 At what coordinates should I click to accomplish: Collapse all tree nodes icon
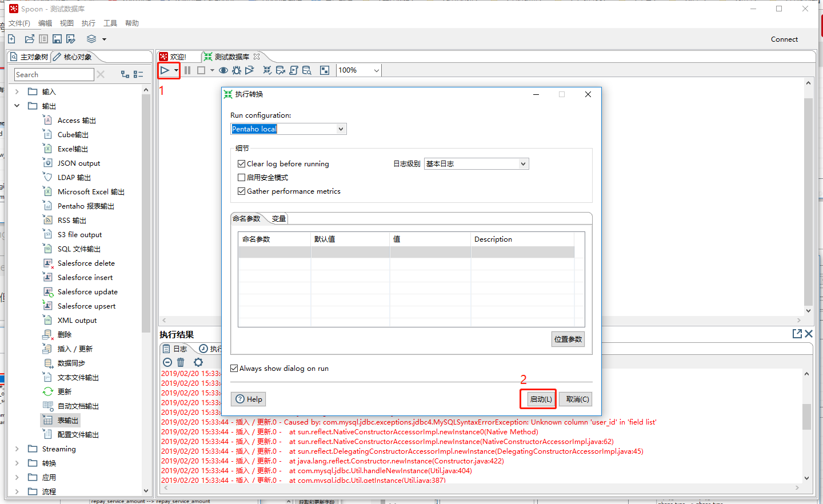(138, 74)
